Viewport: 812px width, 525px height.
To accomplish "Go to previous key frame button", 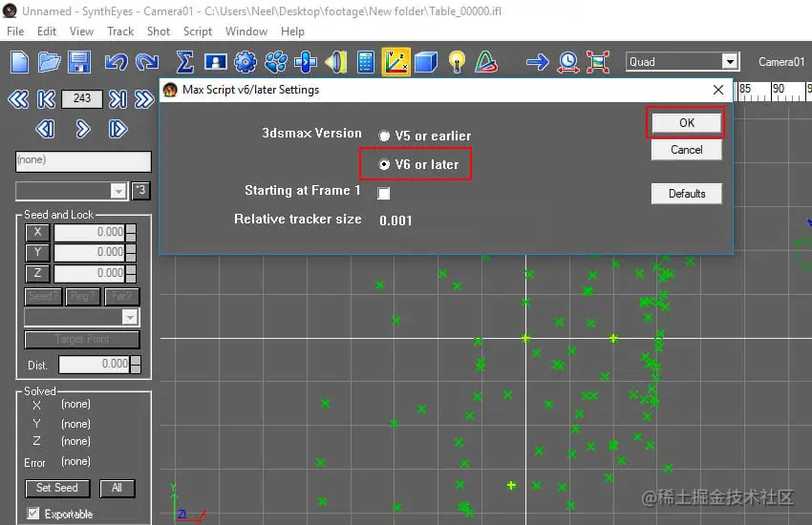I will [46, 98].
